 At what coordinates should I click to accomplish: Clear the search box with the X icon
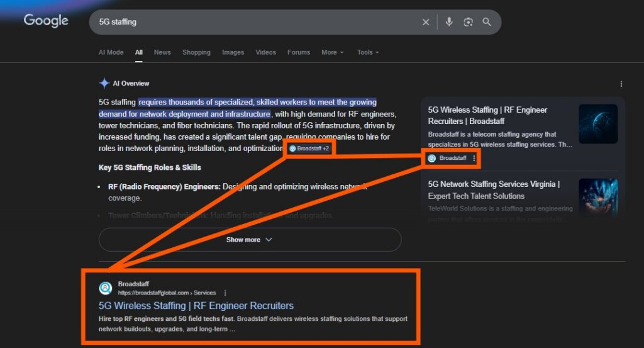(x=426, y=22)
